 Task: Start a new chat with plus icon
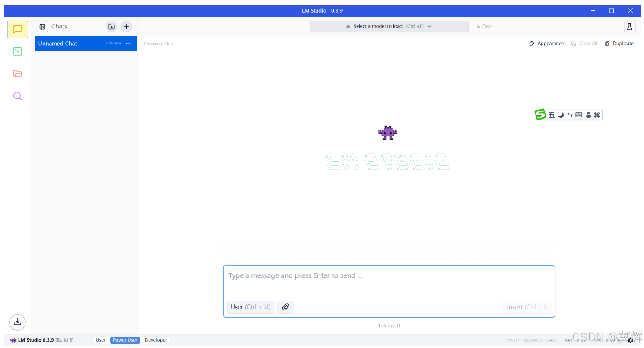(126, 26)
